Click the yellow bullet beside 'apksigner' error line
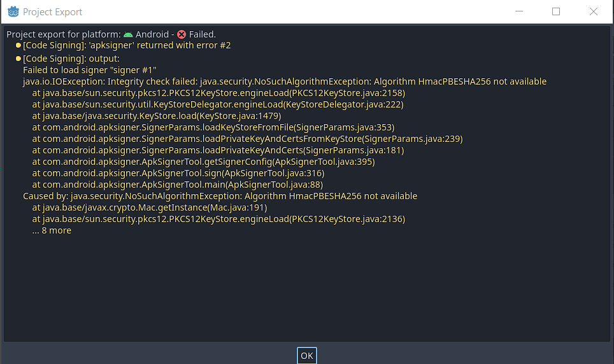 [18, 45]
